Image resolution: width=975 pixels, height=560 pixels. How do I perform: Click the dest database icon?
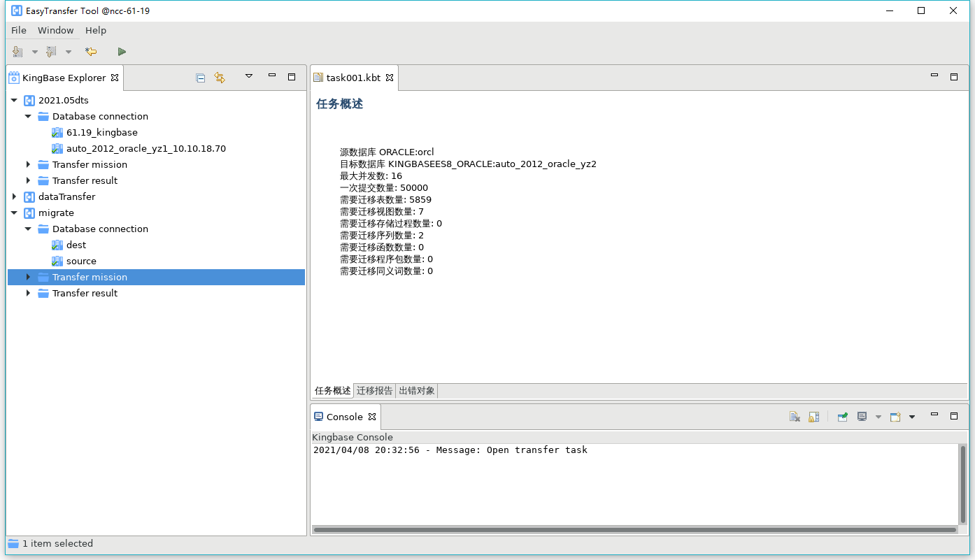[x=57, y=245]
